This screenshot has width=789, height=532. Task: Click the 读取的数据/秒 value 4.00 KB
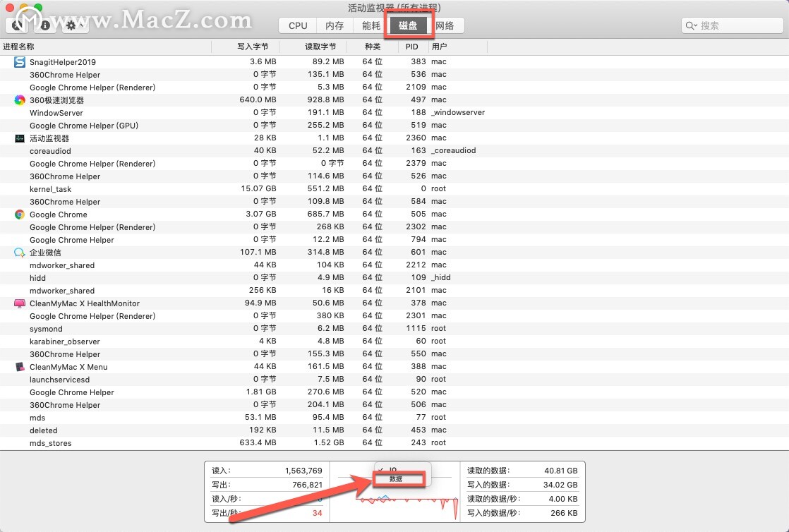click(563, 499)
